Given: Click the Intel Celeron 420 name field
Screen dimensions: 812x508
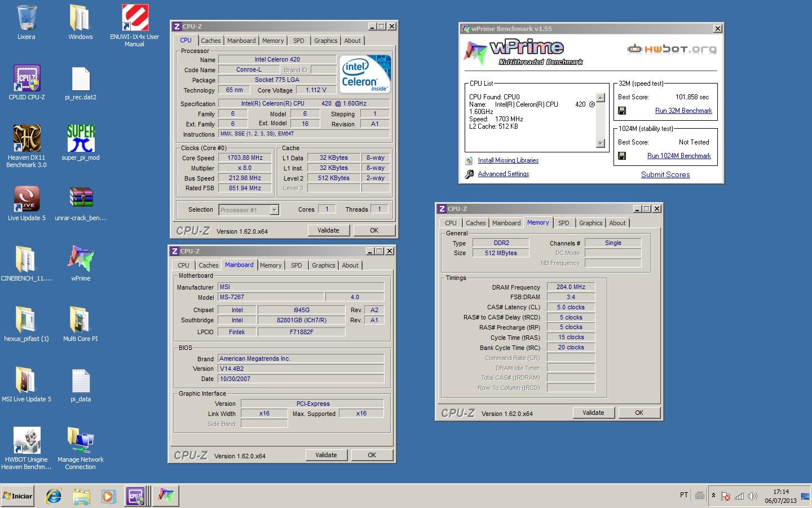Looking at the screenshot, I should [277, 59].
